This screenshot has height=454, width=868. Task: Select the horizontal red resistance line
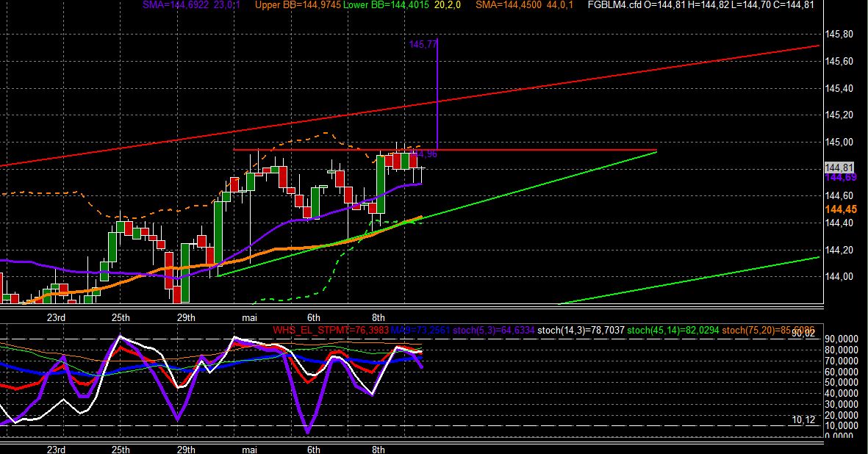(445, 150)
